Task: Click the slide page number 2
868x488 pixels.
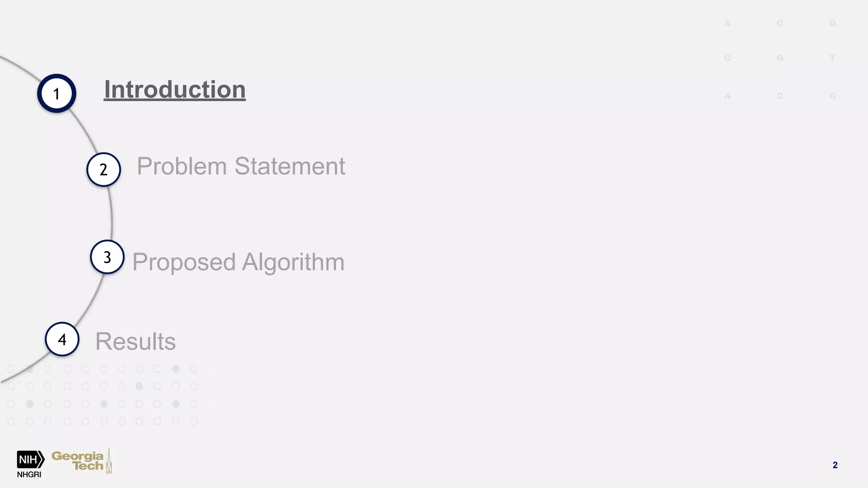Action: [835, 465]
